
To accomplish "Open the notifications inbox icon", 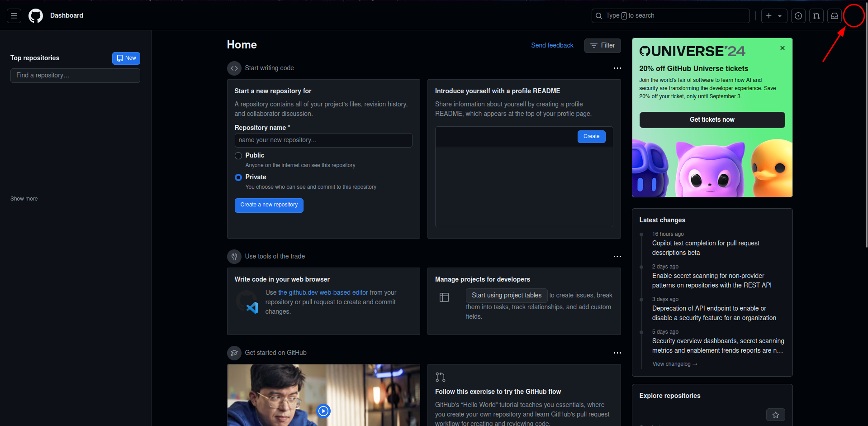I will [835, 16].
